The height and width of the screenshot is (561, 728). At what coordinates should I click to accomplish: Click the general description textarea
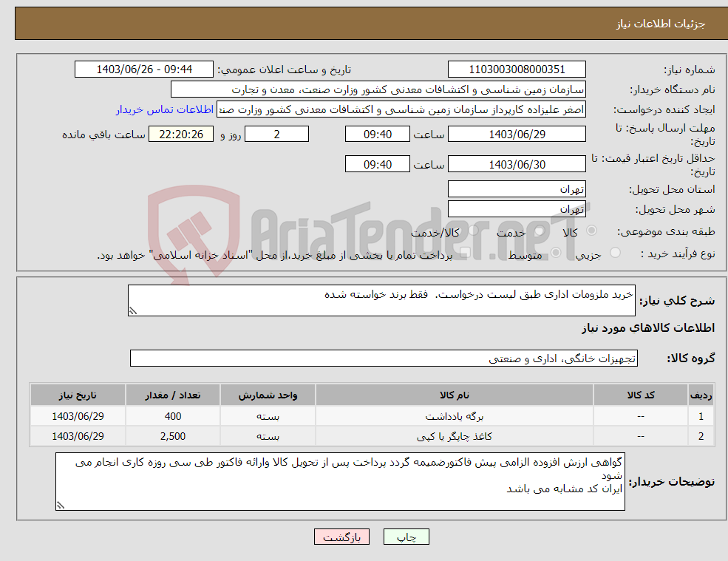(x=381, y=301)
